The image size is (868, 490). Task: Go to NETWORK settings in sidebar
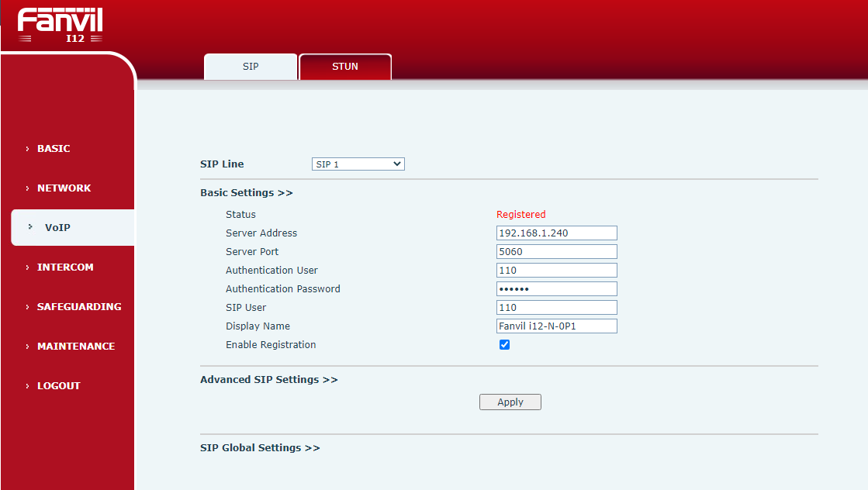tap(64, 188)
